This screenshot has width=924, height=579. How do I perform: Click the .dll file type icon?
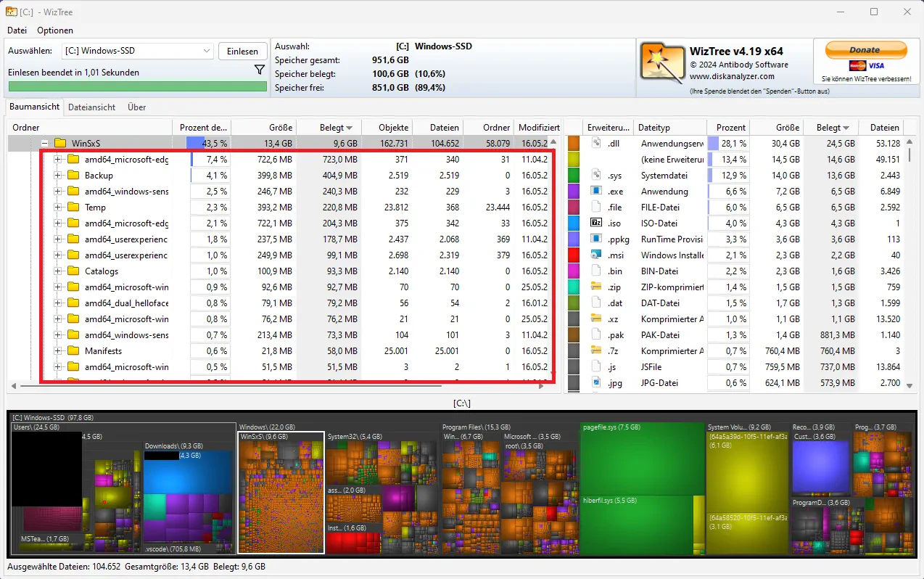click(x=597, y=143)
